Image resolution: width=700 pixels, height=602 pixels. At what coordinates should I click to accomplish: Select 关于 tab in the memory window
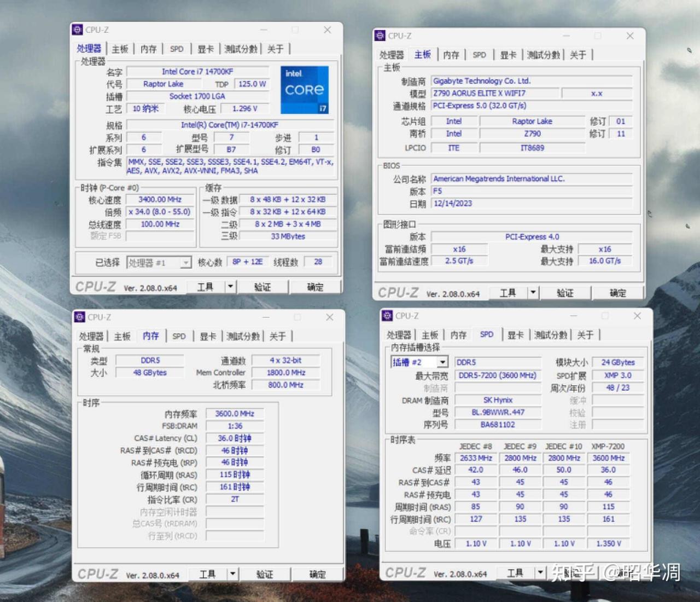coord(278,336)
